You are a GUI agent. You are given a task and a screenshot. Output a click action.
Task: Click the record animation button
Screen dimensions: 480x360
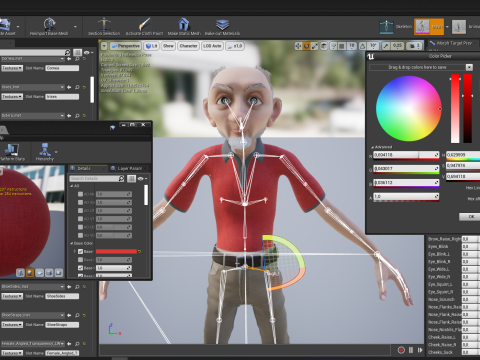[401, 350]
